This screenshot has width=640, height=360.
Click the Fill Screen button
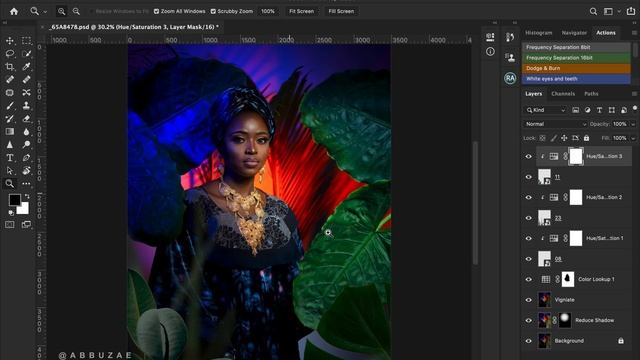click(341, 11)
